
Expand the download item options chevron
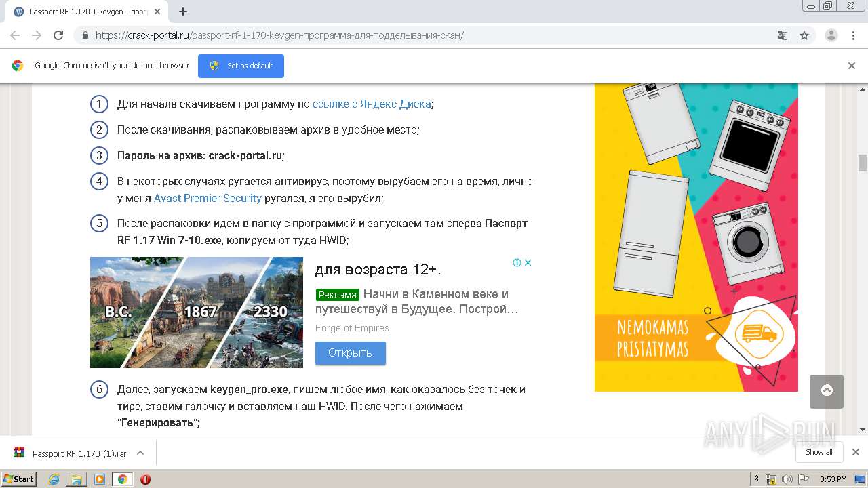click(140, 453)
